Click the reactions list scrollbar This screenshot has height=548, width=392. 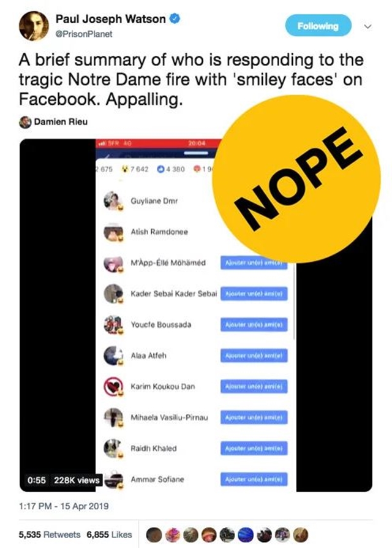coord(294,300)
